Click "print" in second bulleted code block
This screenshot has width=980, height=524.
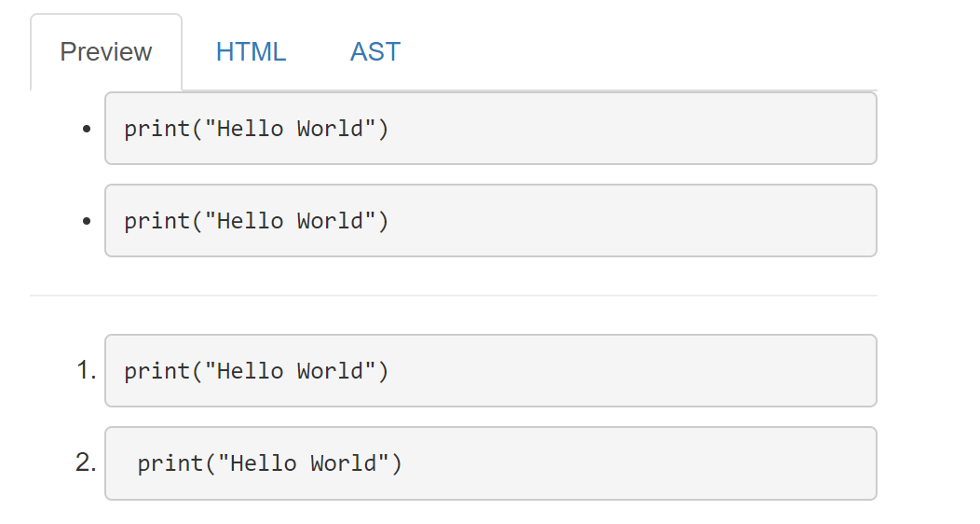click(157, 222)
